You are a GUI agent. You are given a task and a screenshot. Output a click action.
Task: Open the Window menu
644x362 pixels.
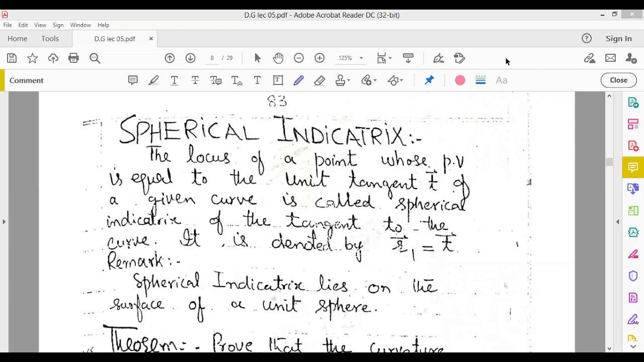(80, 25)
